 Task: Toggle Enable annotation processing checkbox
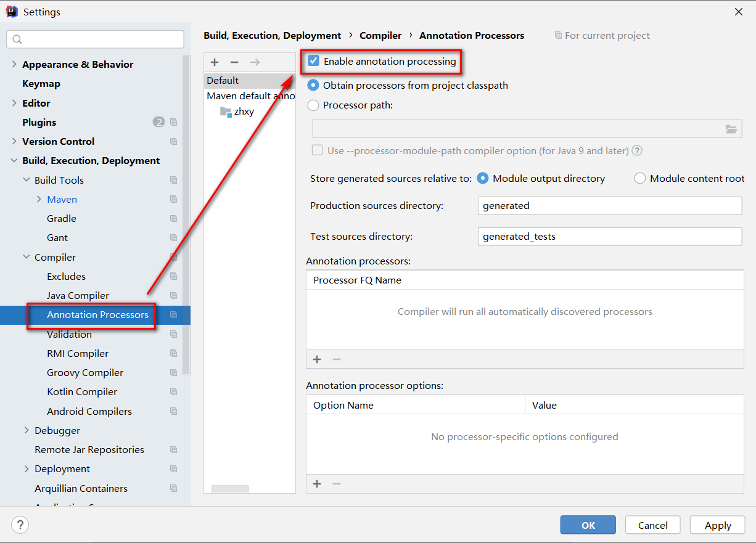click(313, 61)
